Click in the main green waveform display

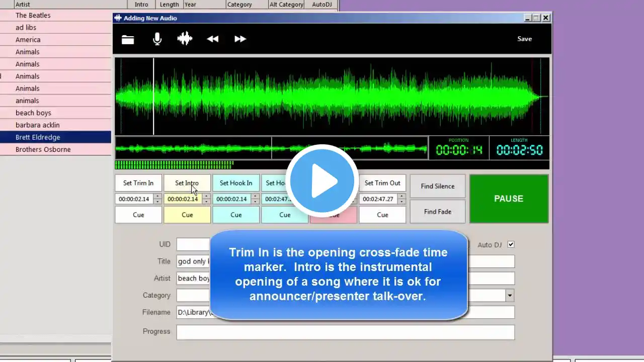[332, 97]
